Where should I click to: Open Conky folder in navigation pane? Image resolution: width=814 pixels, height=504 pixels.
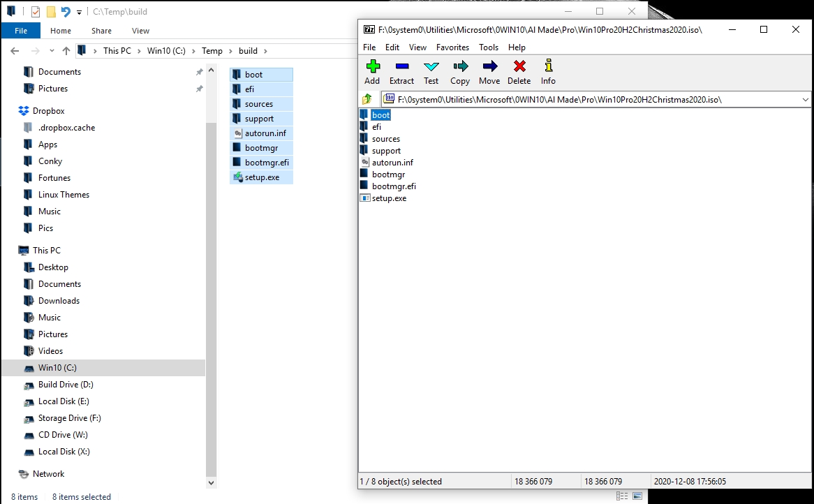(50, 161)
